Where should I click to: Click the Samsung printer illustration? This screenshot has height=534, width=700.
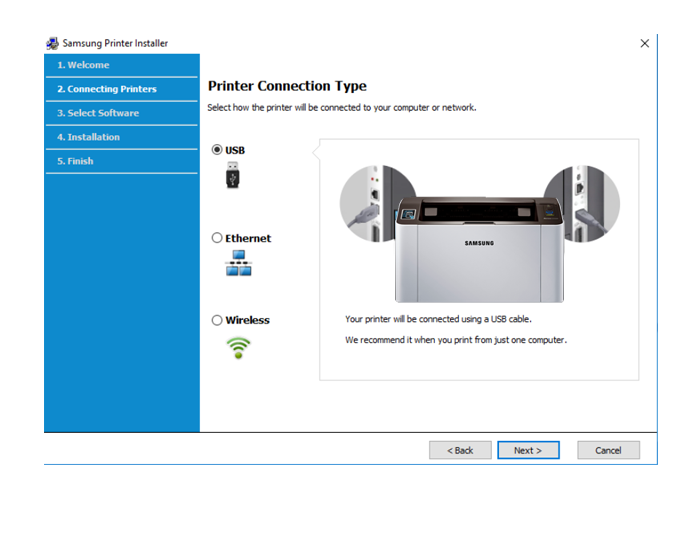coord(479,250)
